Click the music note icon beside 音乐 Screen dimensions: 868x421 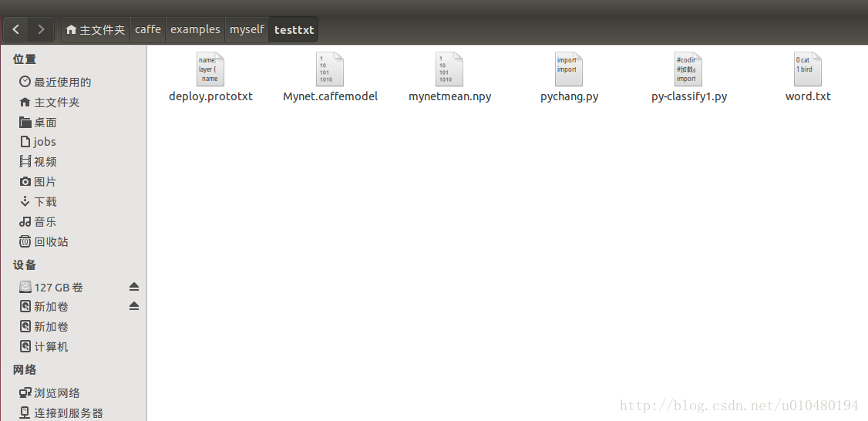[25, 221]
